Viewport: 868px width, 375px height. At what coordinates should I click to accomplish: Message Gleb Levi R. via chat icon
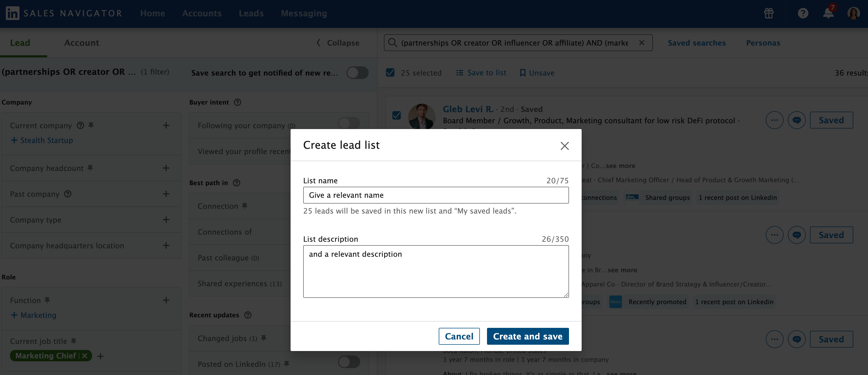click(x=797, y=120)
